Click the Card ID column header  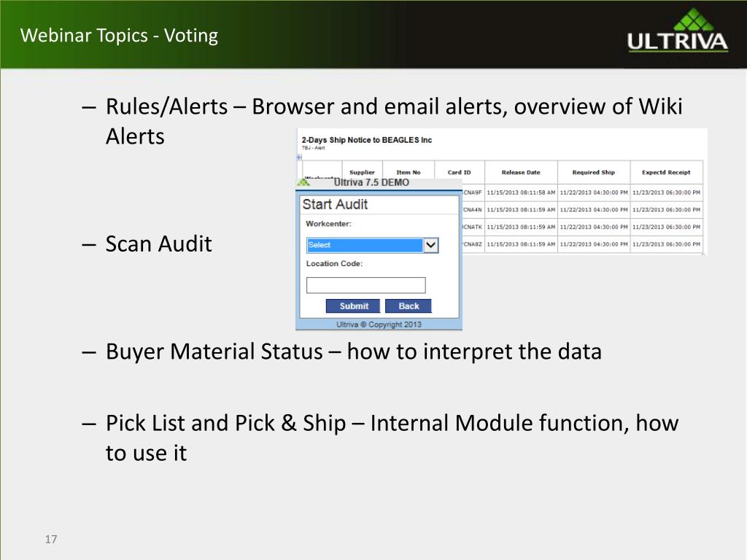(x=460, y=172)
